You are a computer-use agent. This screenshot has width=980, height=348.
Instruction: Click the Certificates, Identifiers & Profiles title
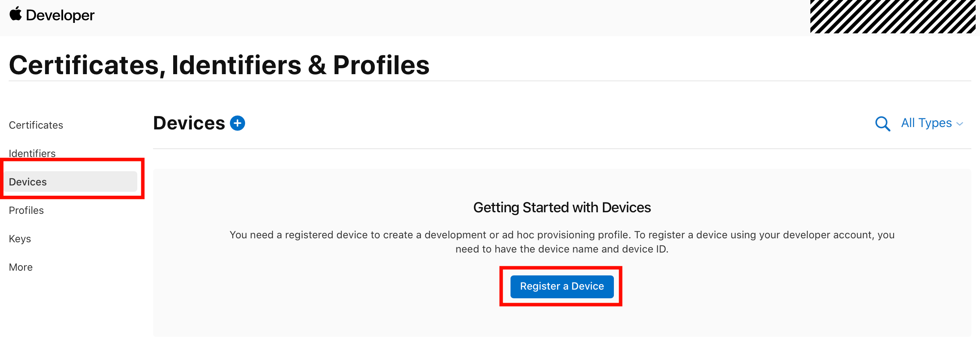[x=219, y=65]
